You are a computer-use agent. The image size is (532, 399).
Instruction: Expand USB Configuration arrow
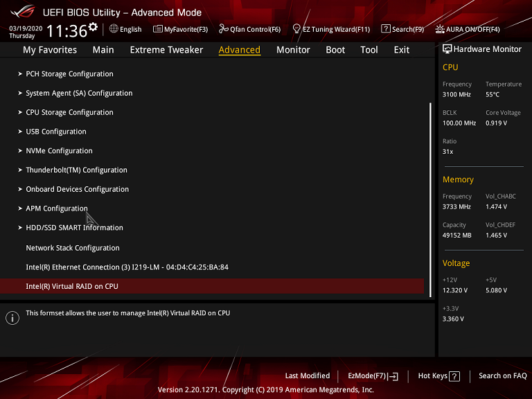click(x=20, y=132)
